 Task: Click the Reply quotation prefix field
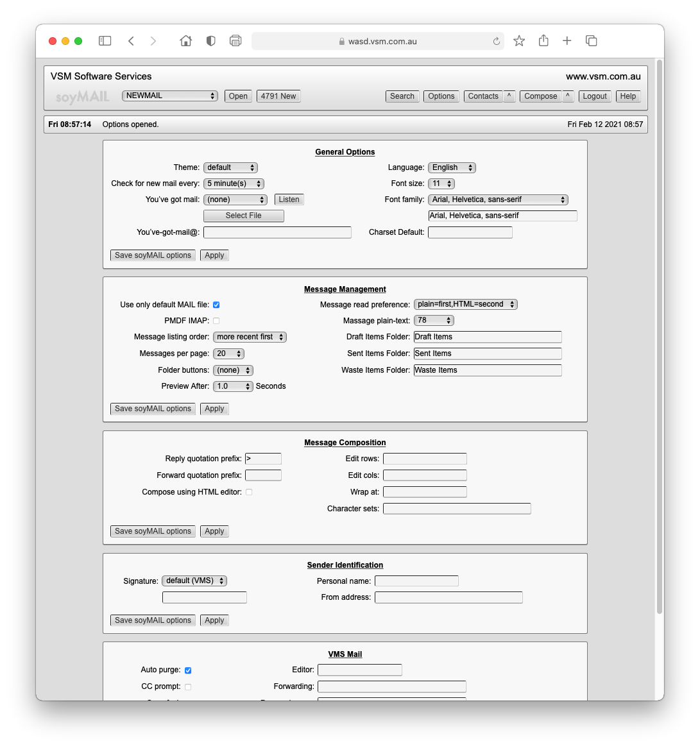point(263,459)
